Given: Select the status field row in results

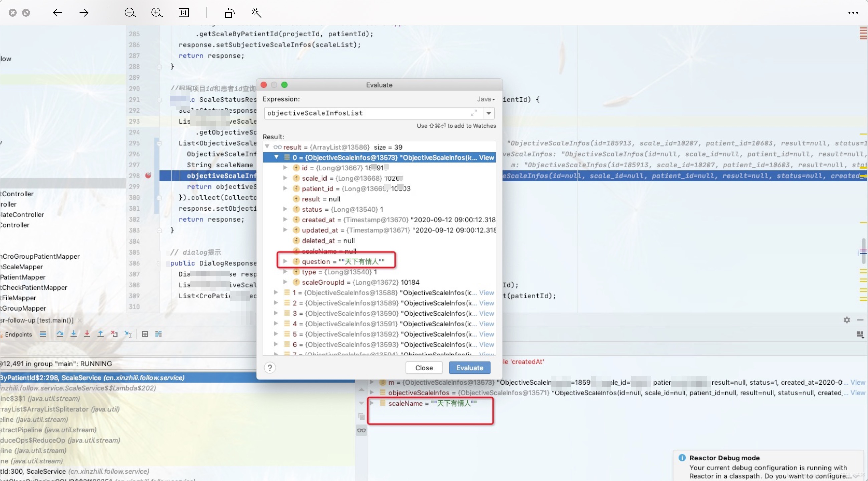Looking at the screenshot, I should 379,209.
